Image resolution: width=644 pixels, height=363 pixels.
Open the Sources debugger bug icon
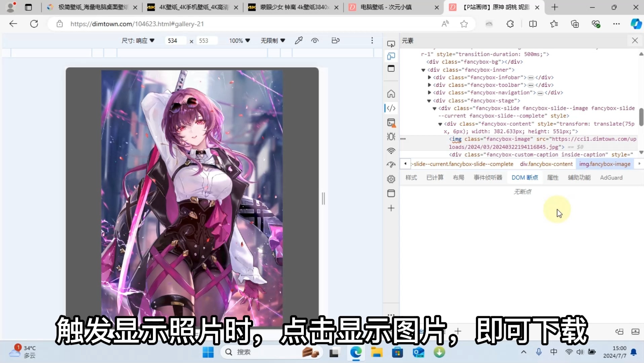tap(391, 136)
